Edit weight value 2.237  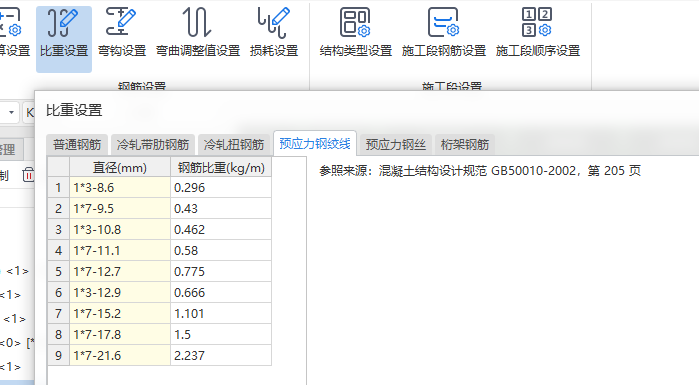point(221,355)
